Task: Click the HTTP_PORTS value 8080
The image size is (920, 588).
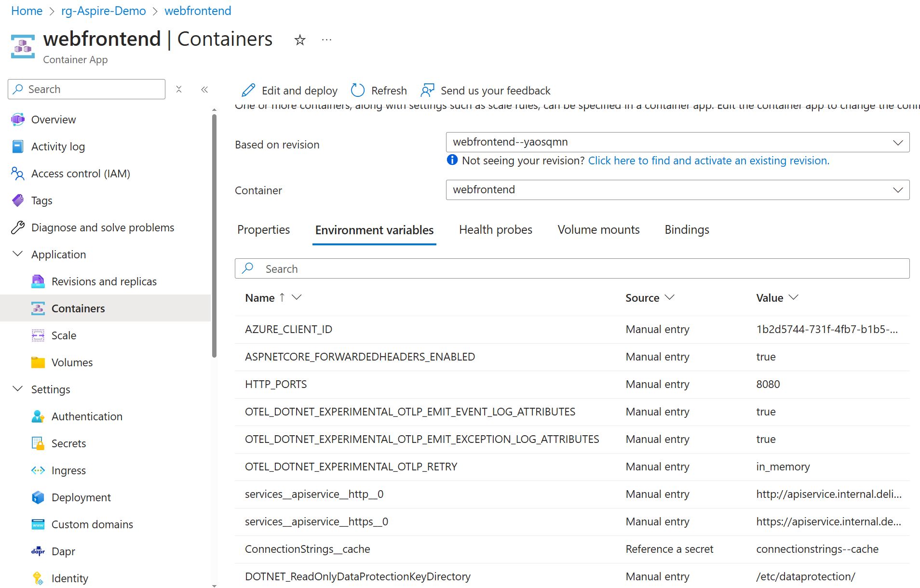Action: [768, 384]
